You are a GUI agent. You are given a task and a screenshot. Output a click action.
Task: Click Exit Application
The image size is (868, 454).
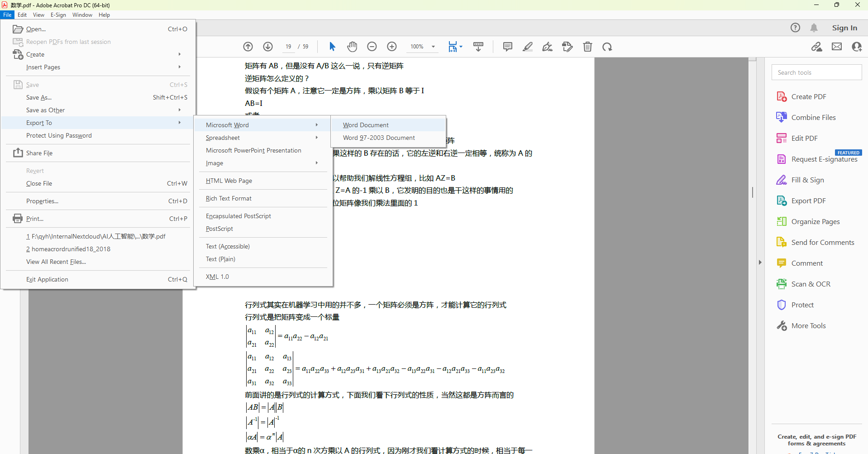[x=99, y=279]
